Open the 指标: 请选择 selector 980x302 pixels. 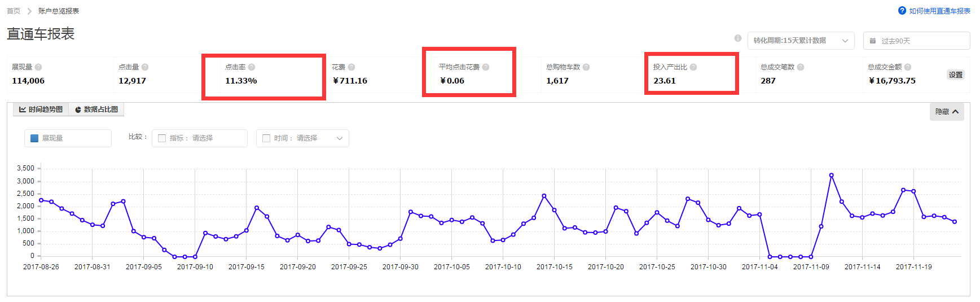click(200, 138)
